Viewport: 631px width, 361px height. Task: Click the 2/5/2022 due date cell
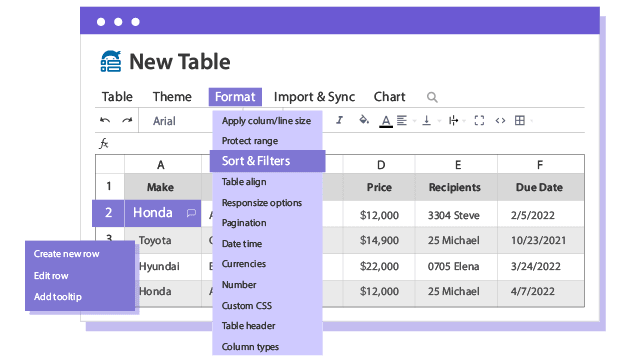[541, 215]
